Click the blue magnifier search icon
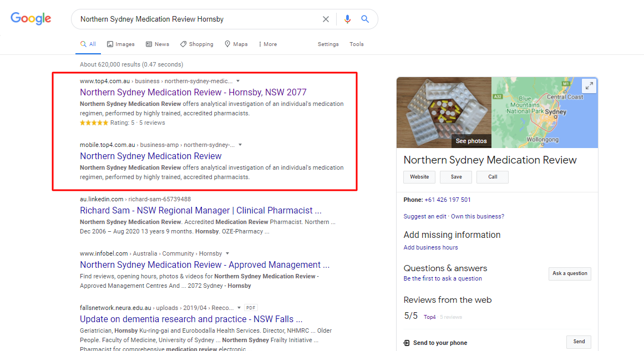This screenshot has height=351, width=644. coord(365,19)
